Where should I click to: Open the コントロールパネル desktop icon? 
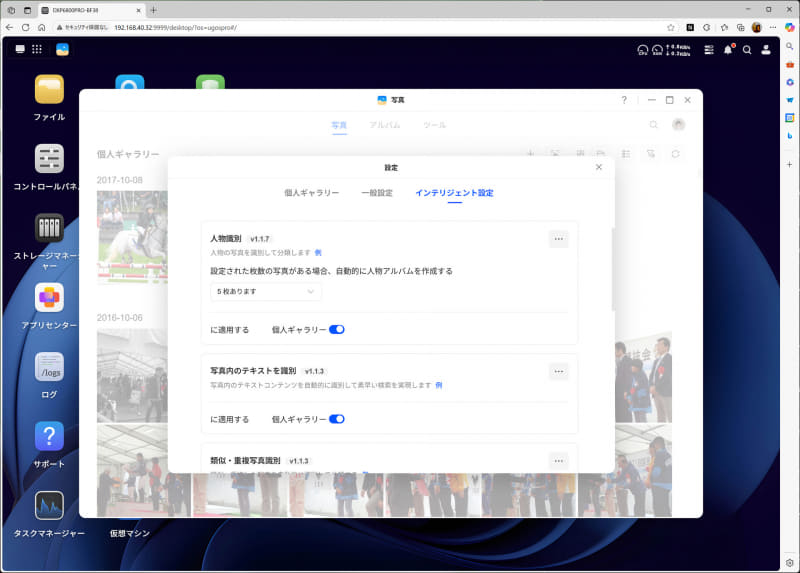coord(49,159)
